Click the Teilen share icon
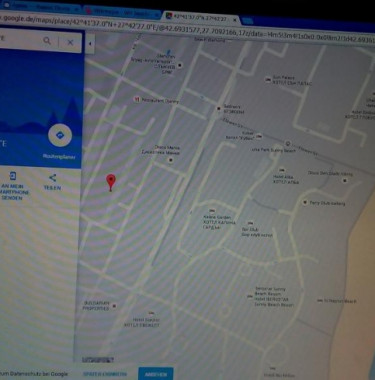The image size is (375, 380). (x=52, y=178)
